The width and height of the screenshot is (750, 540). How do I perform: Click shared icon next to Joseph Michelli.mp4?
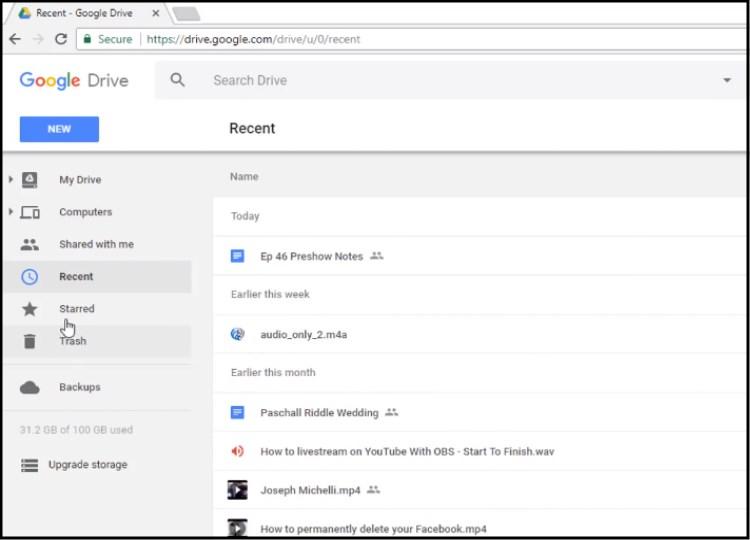(374, 489)
